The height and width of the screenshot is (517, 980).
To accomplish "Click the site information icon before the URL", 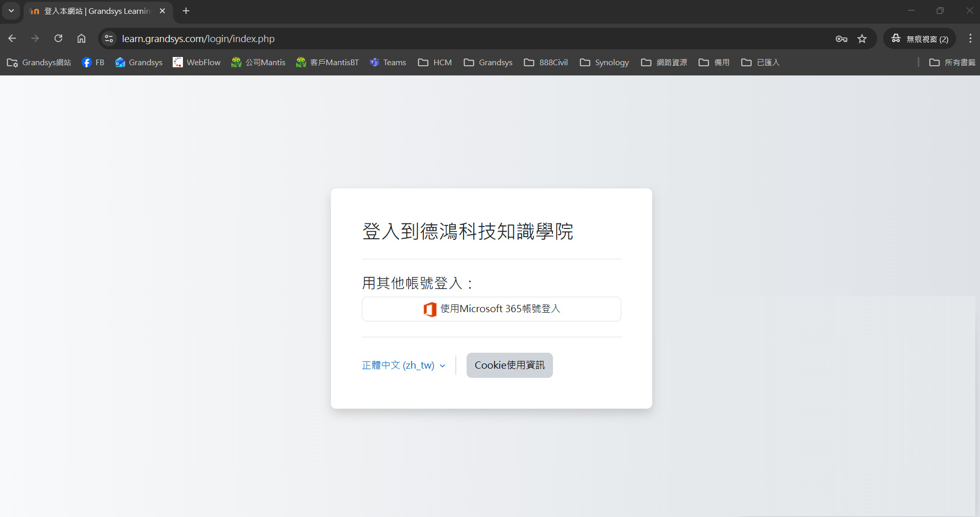I will pyautogui.click(x=108, y=39).
